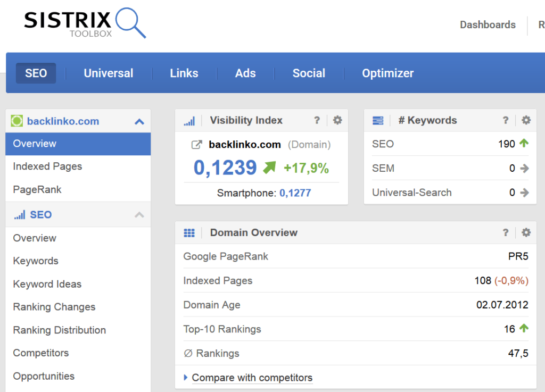
Task: Open Keywords in the sidebar
Action: coord(36,261)
